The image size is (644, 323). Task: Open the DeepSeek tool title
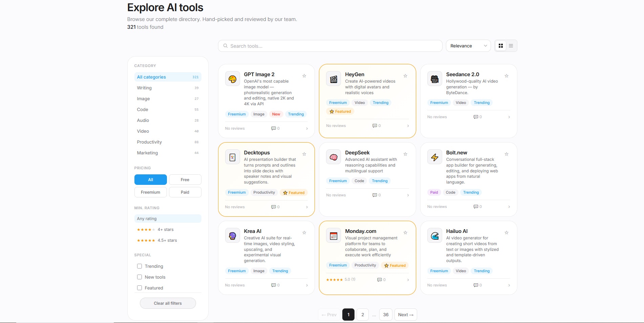pos(357,153)
